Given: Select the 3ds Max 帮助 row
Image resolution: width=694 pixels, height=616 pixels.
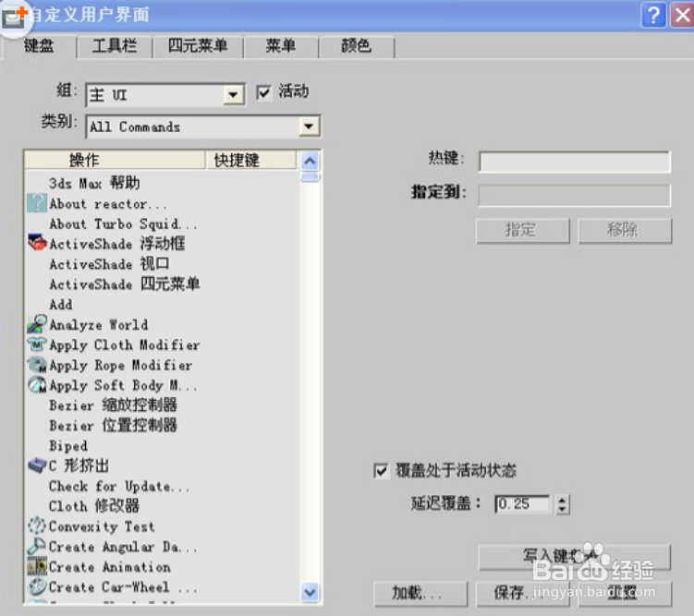Looking at the screenshot, I should [x=162, y=183].
